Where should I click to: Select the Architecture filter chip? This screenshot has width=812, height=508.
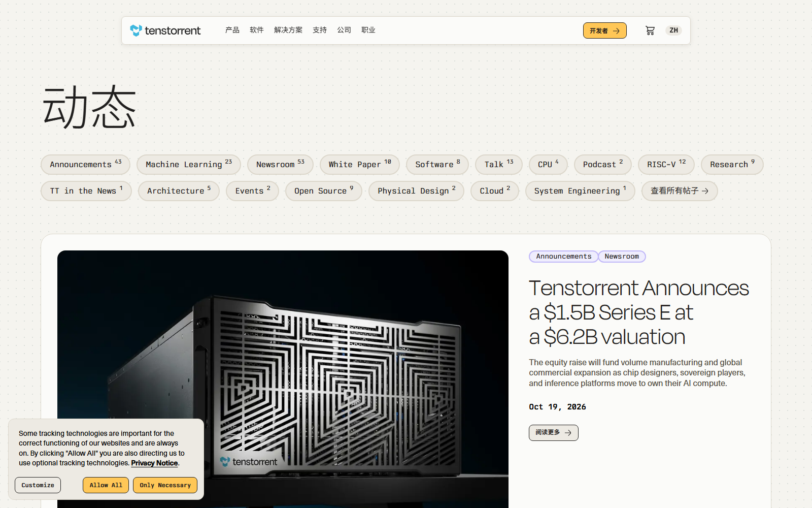179,191
